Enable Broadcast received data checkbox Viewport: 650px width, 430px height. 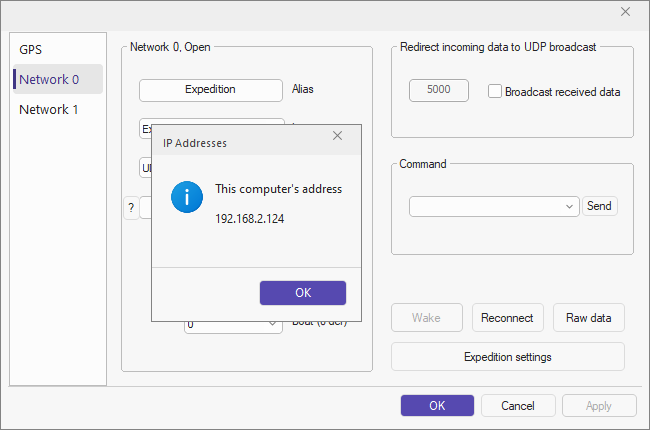coord(495,91)
